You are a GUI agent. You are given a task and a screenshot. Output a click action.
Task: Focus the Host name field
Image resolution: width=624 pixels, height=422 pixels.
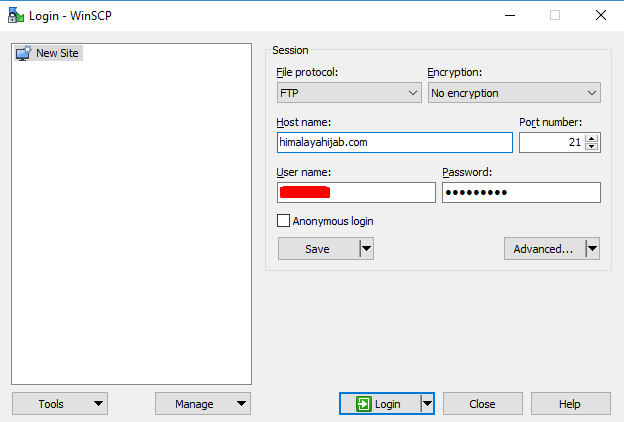pyautogui.click(x=394, y=143)
